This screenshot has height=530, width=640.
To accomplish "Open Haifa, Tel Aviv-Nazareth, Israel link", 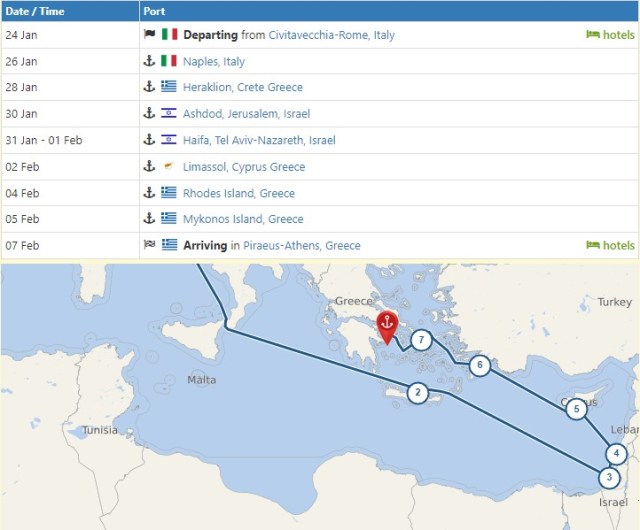I will coord(259,141).
